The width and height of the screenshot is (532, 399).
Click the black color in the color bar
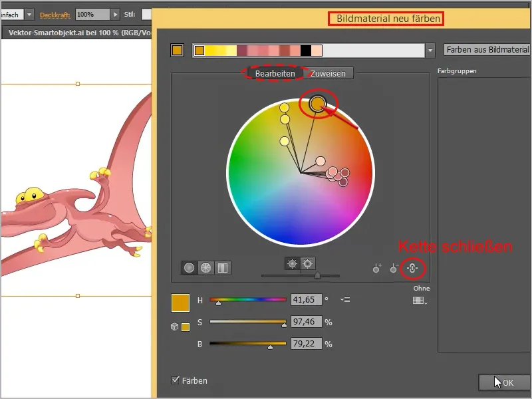[x=306, y=51]
